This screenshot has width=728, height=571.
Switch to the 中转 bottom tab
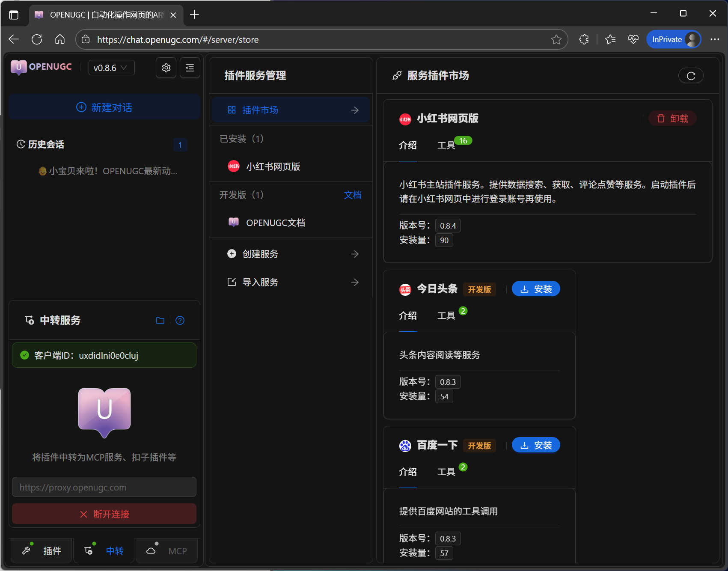point(104,550)
